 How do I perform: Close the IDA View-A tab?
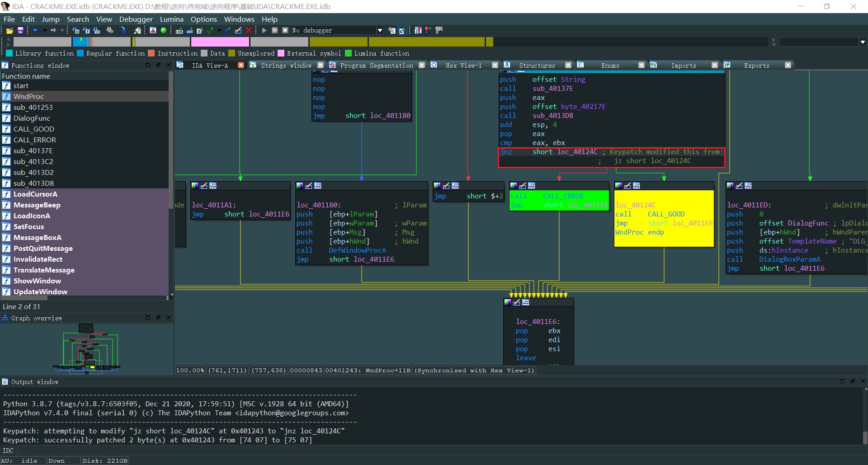click(x=241, y=66)
